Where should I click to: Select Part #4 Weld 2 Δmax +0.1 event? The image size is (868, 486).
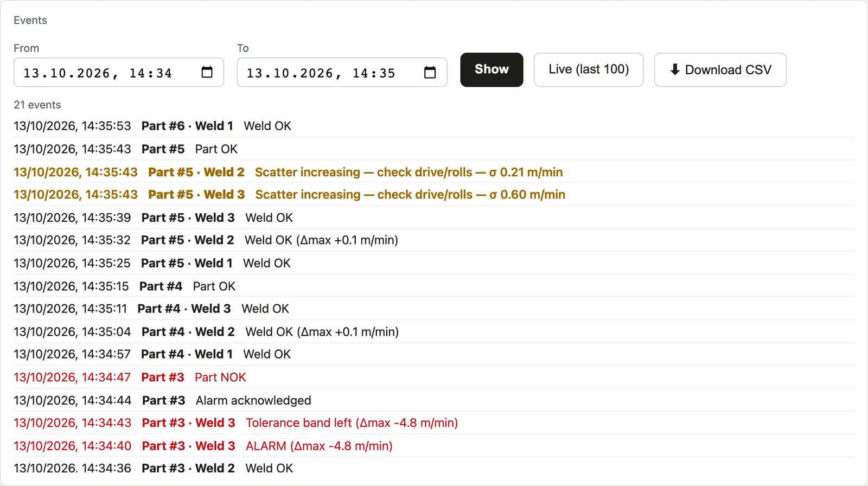[434, 331]
